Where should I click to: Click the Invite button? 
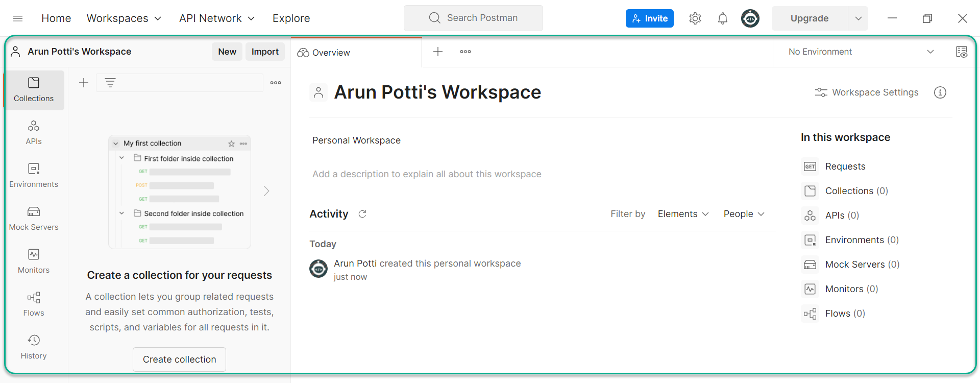(x=649, y=18)
